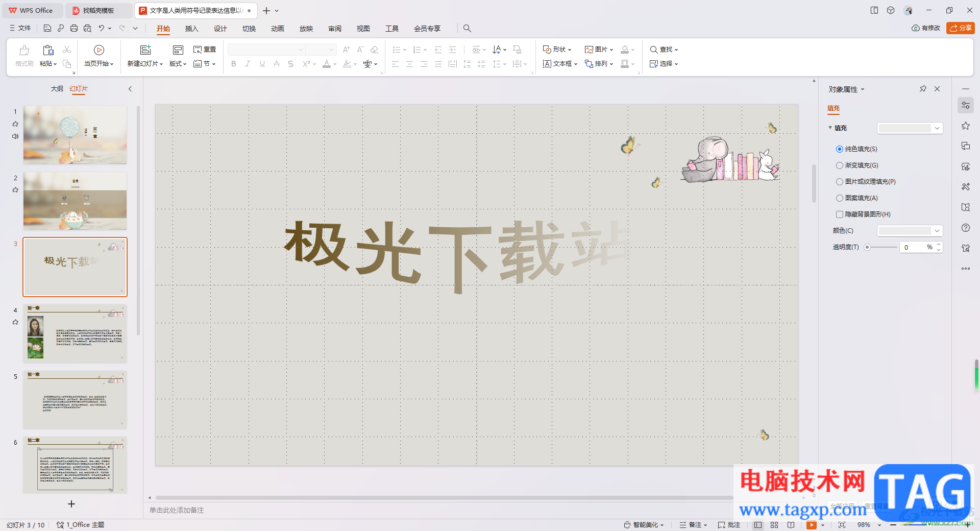Click the transparency percentage input field
980x531 pixels.
(913, 247)
